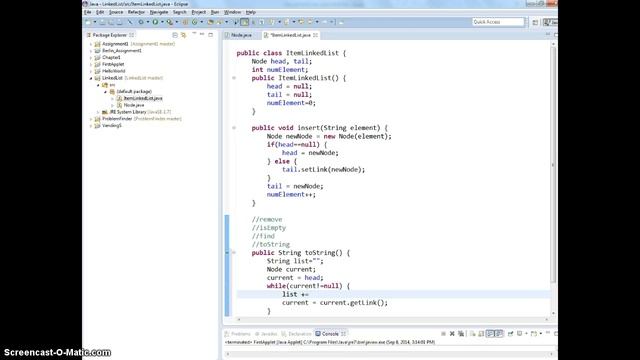The width and height of the screenshot is (640, 360).
Task: Select ItemLinkedList.java in Package Explorer
Action: [x=143, y=98]
